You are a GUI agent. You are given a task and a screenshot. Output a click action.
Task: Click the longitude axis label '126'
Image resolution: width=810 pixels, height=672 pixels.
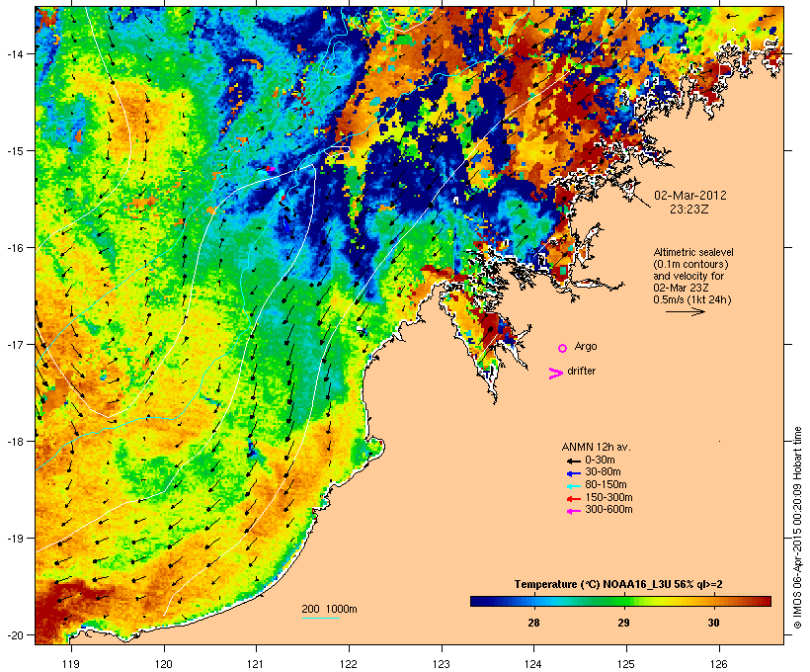click(718, 664)
